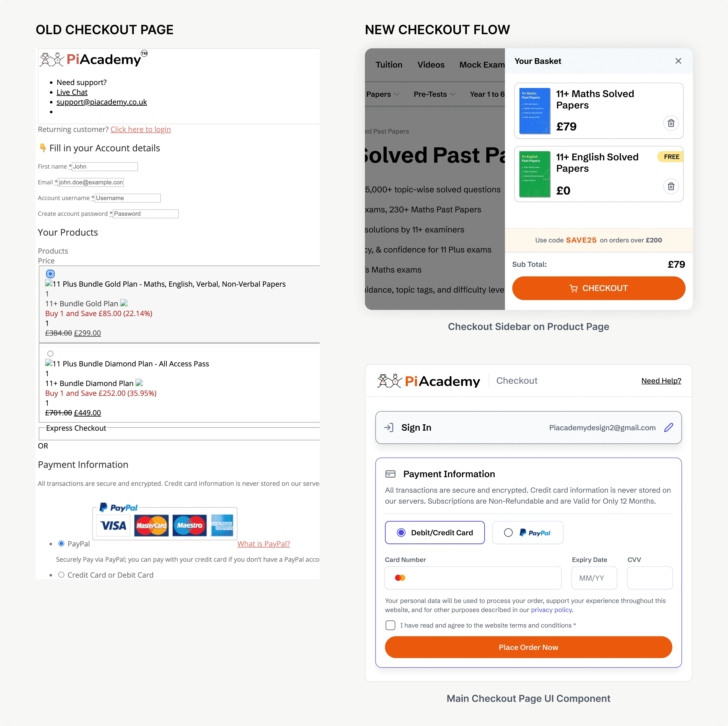Open the 11+ Maths Solved Papers thumbnail
This screenshot has width=728, height=726.
click(534, 111)
